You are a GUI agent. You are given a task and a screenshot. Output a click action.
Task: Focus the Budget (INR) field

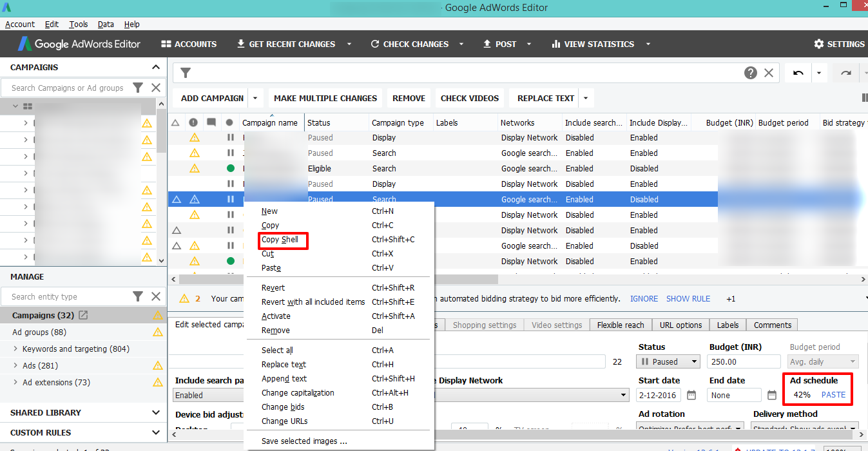click(744, 361)
